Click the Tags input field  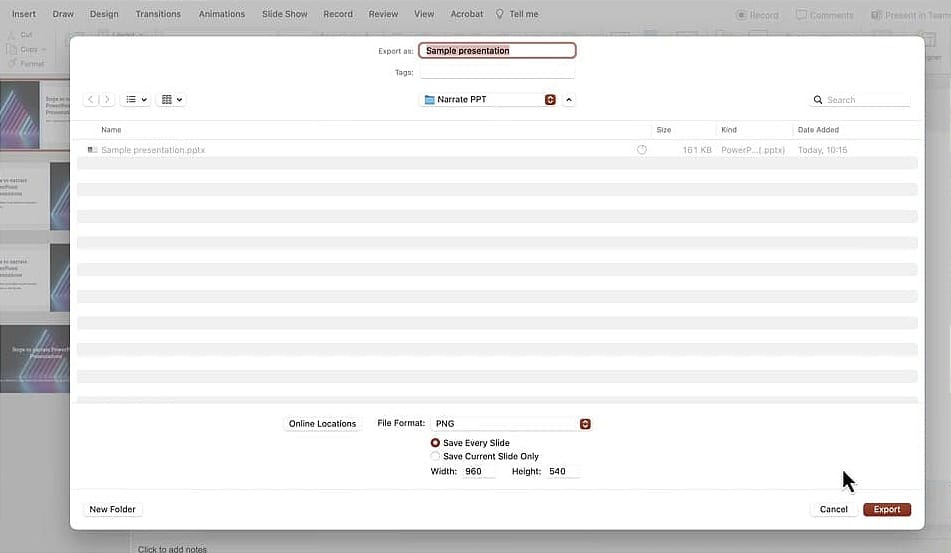click(497, 72)
